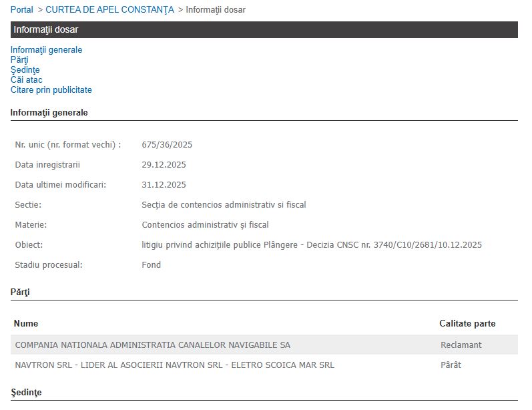The height and width of the screenshot is (410, 532).
Task: Open the Părți navigation link
Action: point(19,60)
